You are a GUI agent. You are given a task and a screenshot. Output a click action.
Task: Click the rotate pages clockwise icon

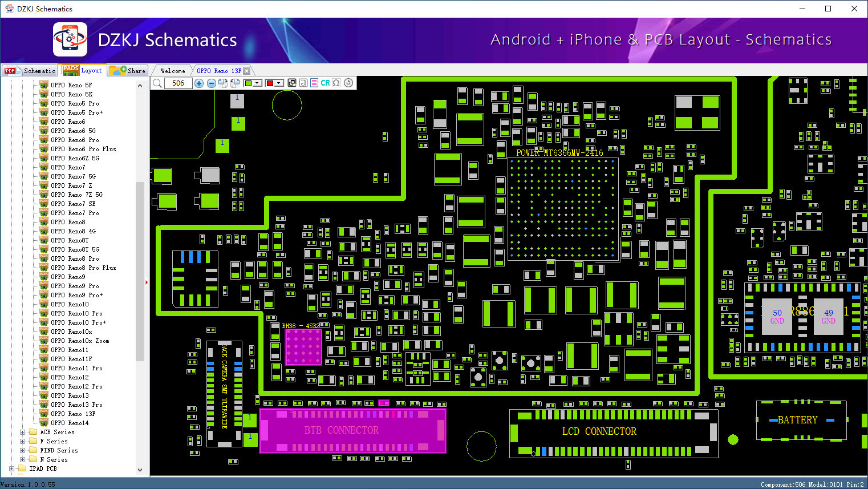[x=223, y=83]
